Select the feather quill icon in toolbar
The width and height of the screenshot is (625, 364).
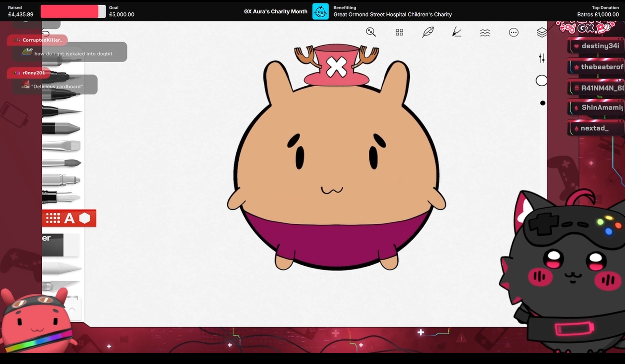428,32
